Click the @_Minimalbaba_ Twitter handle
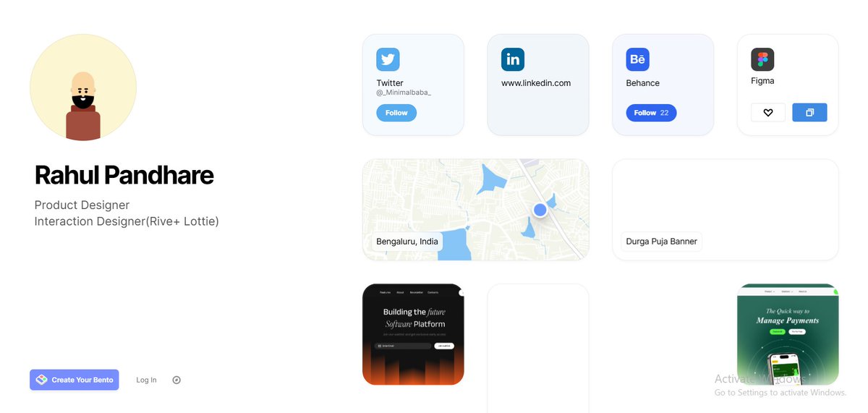 (404, 93)
